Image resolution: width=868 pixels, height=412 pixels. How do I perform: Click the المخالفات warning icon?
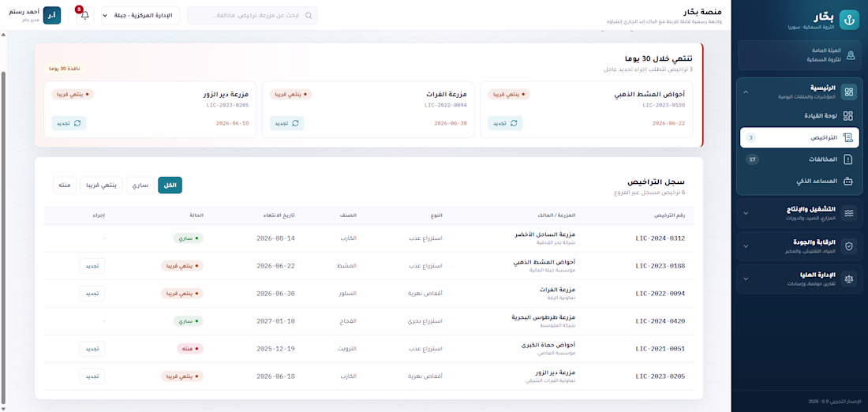point(848,159)
